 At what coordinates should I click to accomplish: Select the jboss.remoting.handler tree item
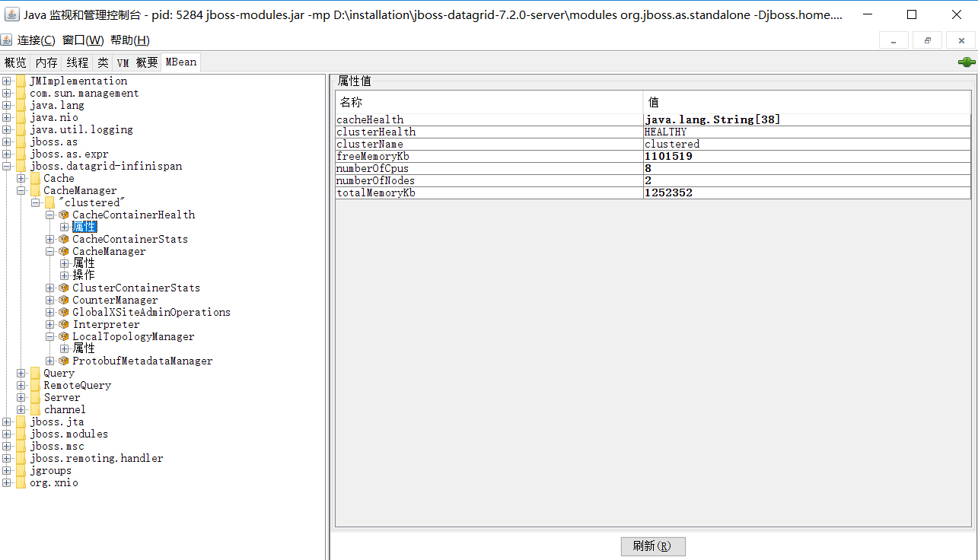pos(97,459)
